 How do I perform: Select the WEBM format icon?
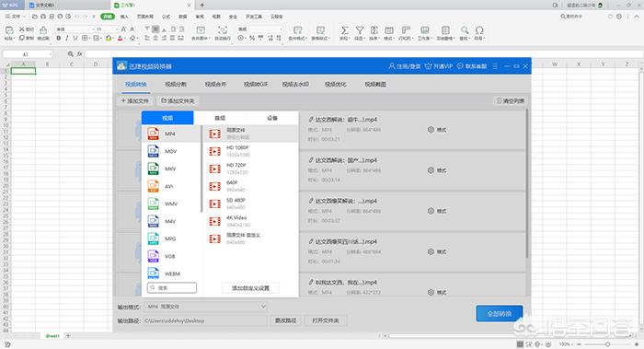coord(154,273)
